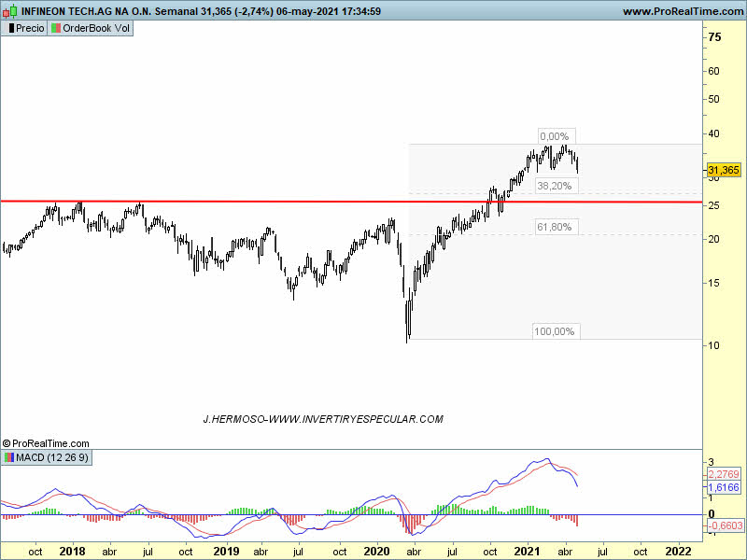Click the 2020 label on time axis
Image resolution: width=747 pixels, height=560 pixels.
377,551
